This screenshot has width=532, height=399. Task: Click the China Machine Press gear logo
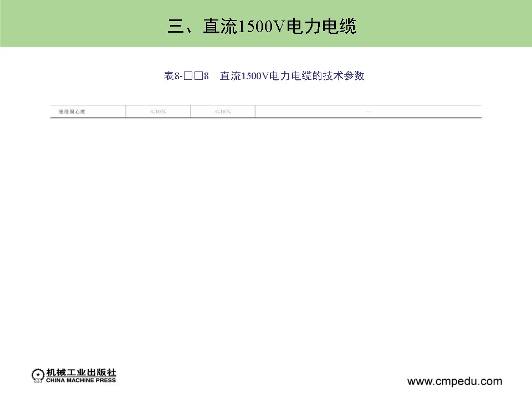[x=37, y=375]
